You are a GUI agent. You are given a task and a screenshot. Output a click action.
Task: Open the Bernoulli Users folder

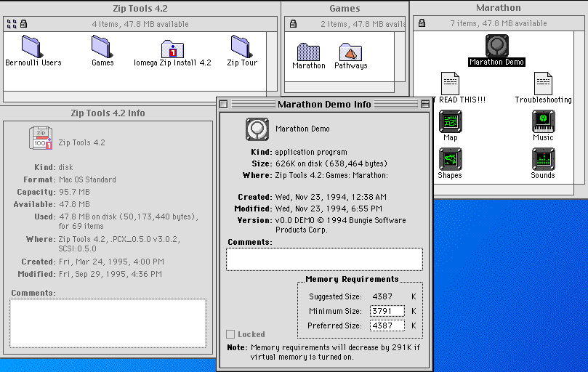pyautogui.click(x=33, y=47)
